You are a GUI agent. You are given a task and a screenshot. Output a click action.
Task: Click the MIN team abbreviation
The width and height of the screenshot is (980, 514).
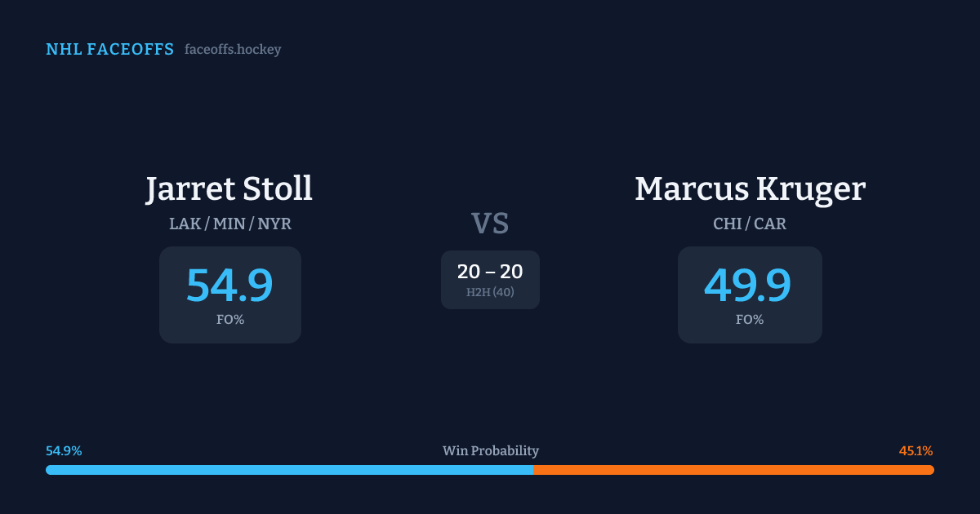(229, 224)
